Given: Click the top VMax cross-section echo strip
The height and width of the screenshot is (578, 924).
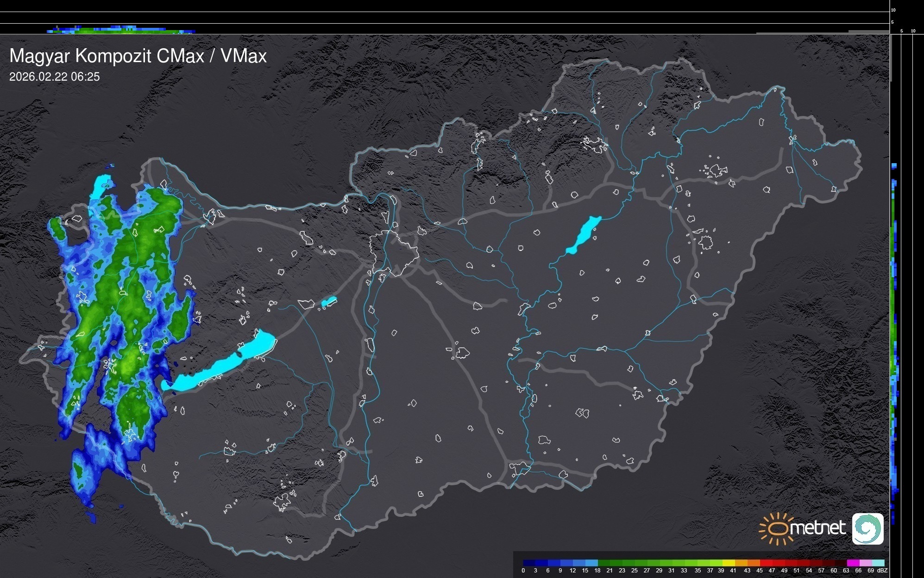Looking at the screenshot, I should (120, 30).
